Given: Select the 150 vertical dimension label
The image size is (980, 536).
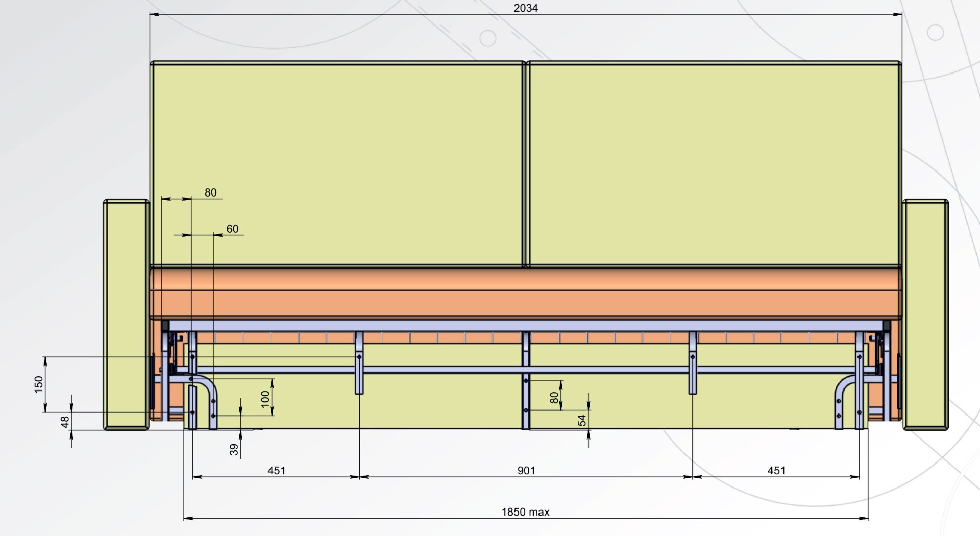Looking at the screenshot, I should click(x=38, y=384).
